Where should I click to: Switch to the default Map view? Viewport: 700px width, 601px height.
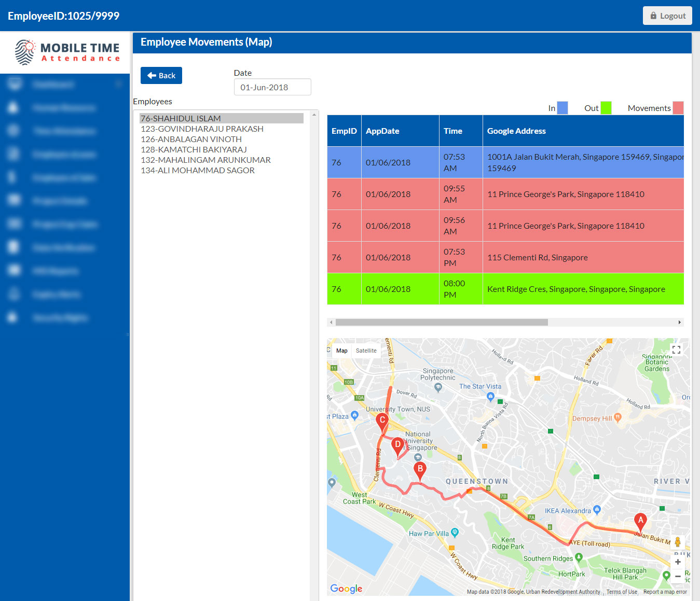click(341, 351)
